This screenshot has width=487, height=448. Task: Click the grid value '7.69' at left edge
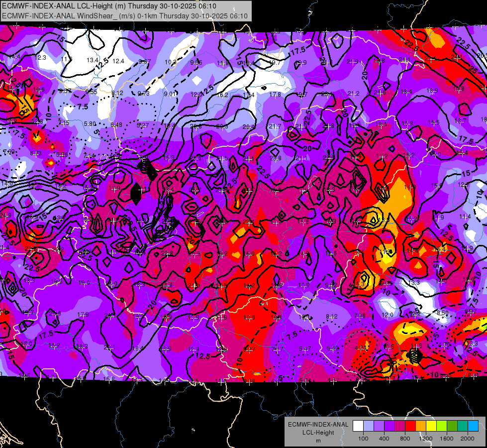[8, 152]
